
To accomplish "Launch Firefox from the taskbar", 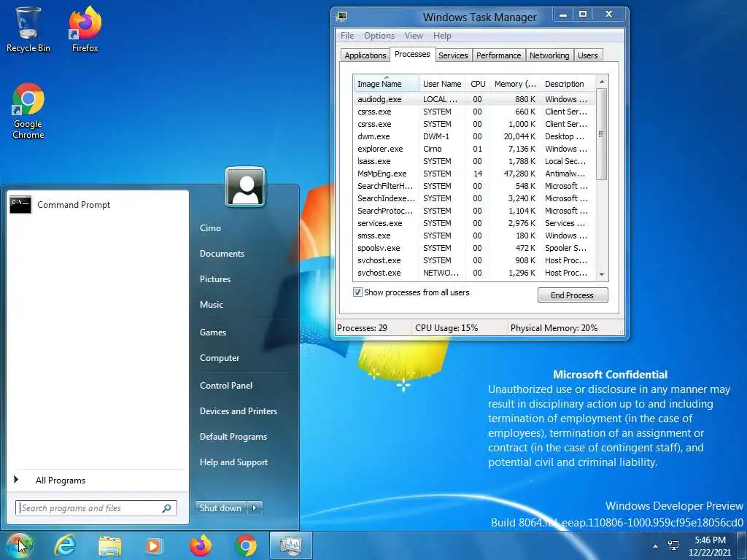I will [x=200, y=545].
